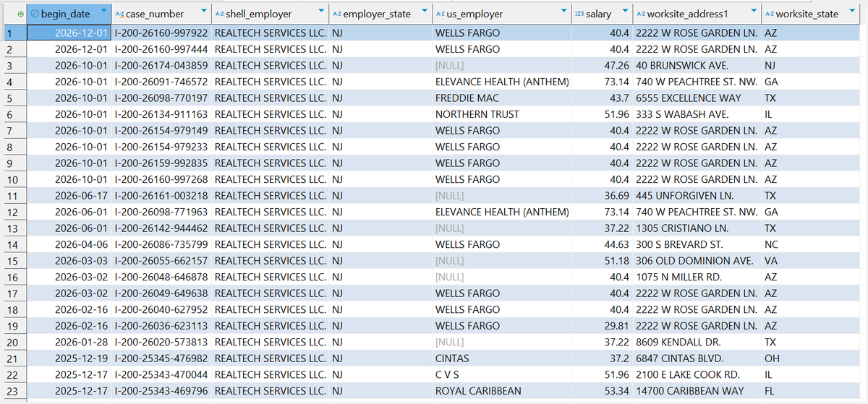Select case number I-200-26134-911163
The width and height of the screenshot is (868, 404).
coord(161,114)
